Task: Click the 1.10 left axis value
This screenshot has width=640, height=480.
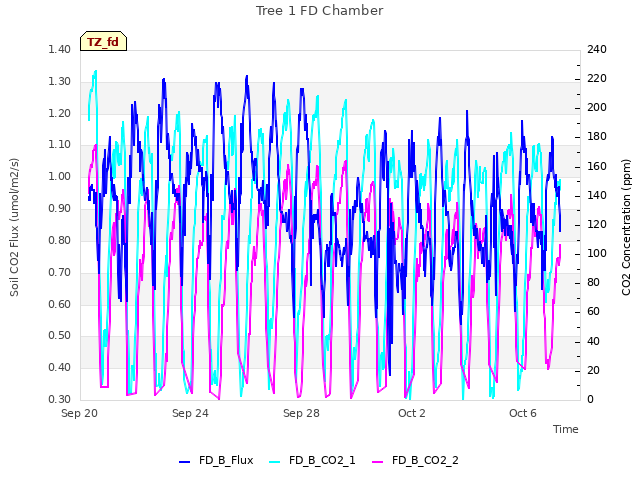Action: (x=60, y=145)
